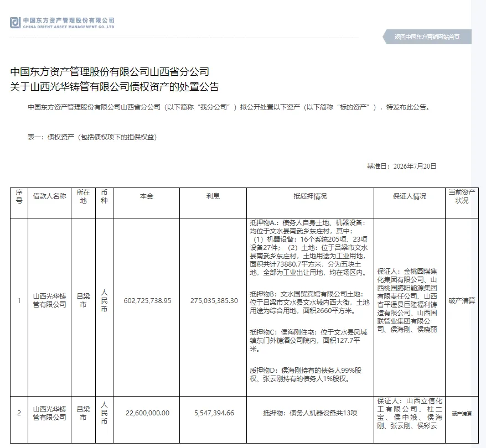Click row 1 status 破产清算
486x448 pixels.
[462, 301]
